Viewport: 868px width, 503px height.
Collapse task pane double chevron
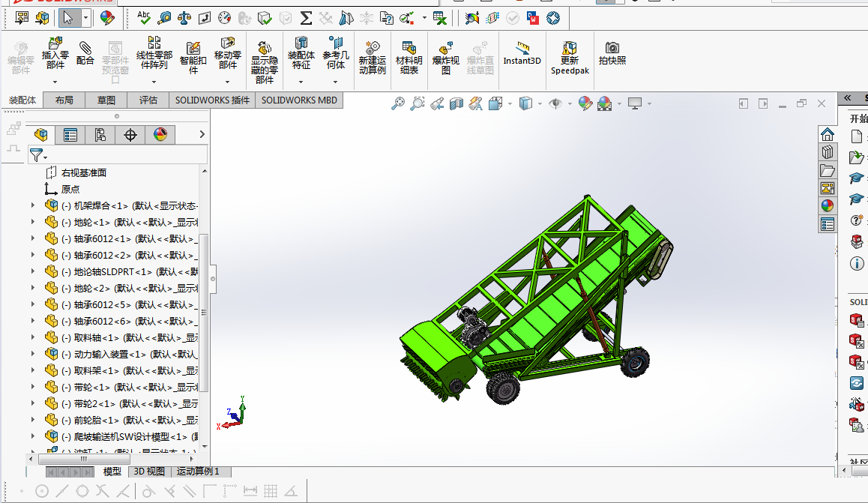pyautogui.click(x=848, y=98)
